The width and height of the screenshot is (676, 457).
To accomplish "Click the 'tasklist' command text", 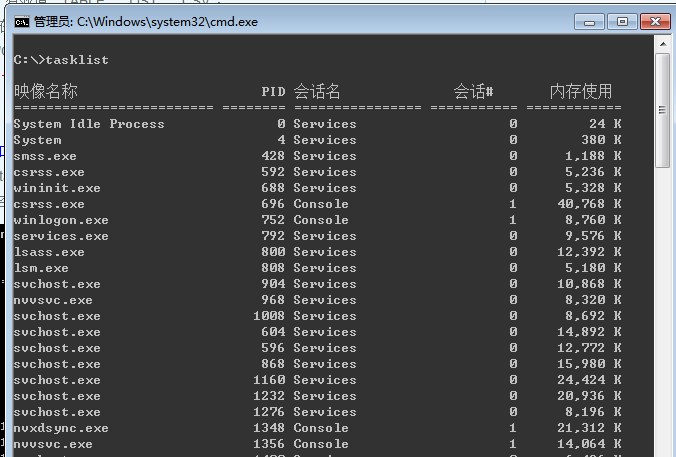I will tap(77, 60).
